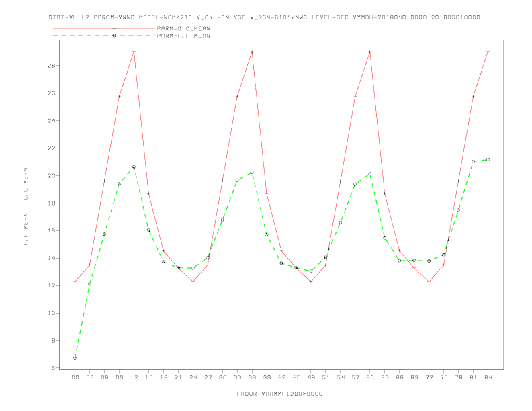Click x-axis tick label 24

coord(193,377)
